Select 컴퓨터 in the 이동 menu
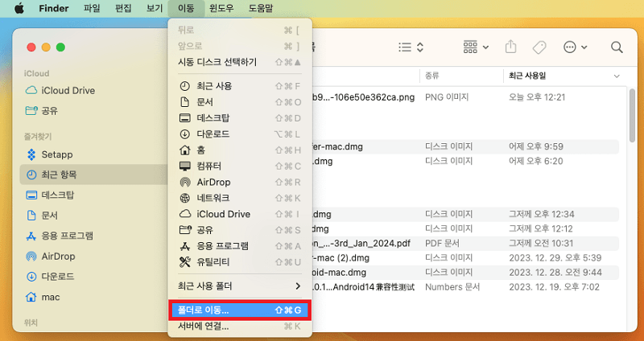The width and height of the screenshot is (644, 341). pos(240,166)
